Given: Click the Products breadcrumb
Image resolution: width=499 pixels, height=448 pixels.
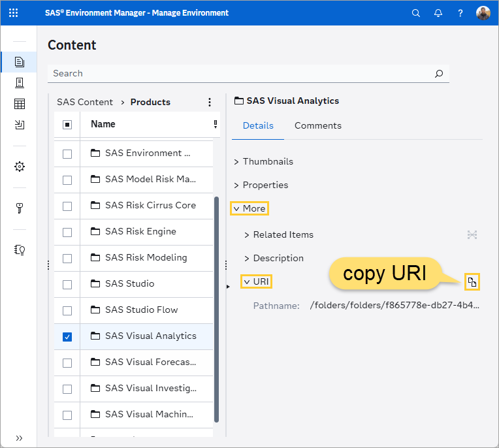Looking at the screenshot, I should (x=150, y=102).
